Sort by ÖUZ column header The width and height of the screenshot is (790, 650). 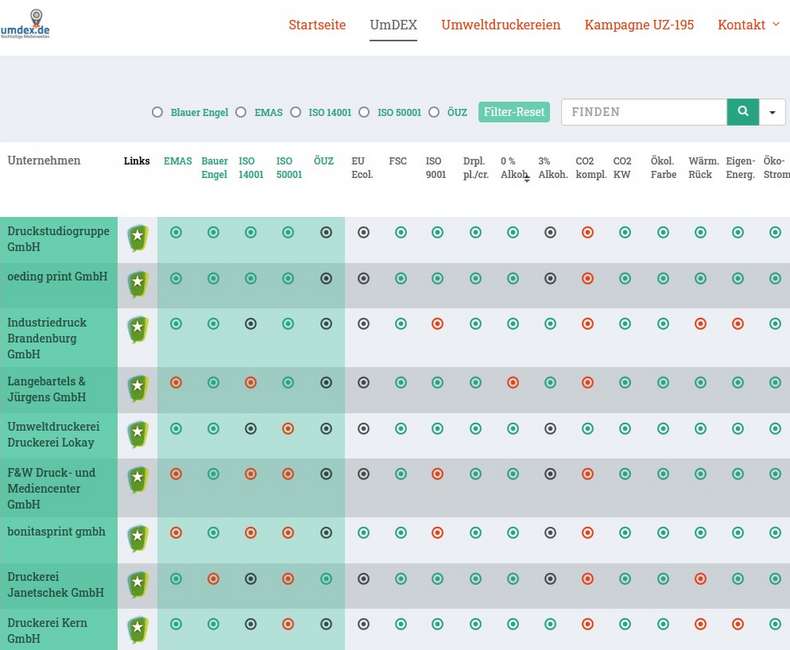(323, 161)
